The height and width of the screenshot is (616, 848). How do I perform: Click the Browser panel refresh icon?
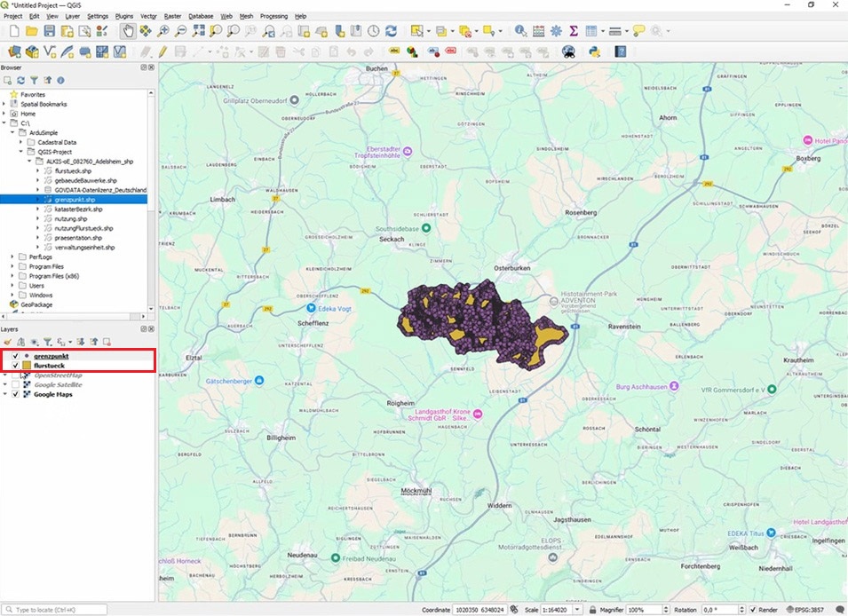[x=21, y=81]
